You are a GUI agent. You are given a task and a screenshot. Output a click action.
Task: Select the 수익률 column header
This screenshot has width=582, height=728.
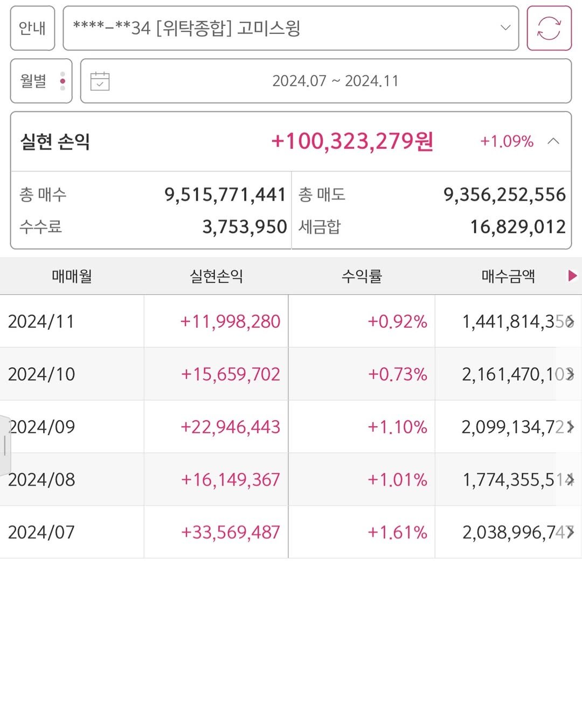click(362, 276)
